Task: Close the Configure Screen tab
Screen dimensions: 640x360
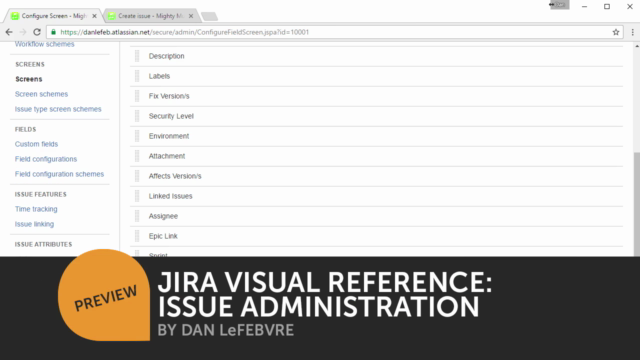Action: (94, 16)
